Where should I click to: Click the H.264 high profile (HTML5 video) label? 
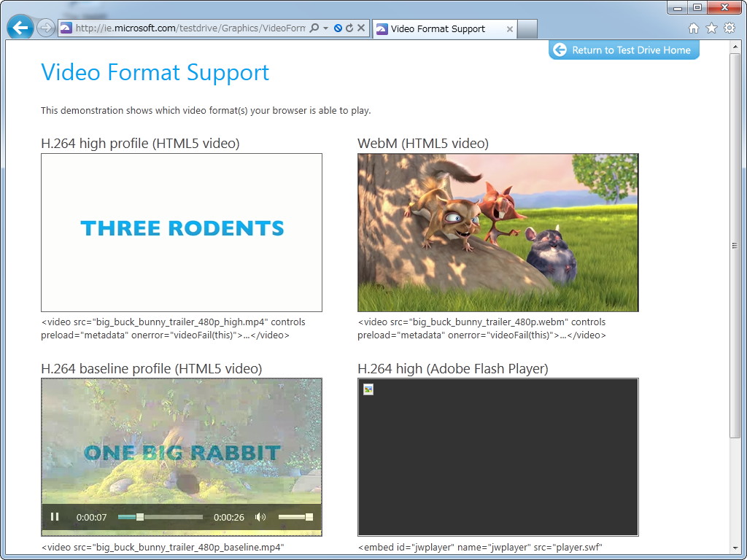140,143
